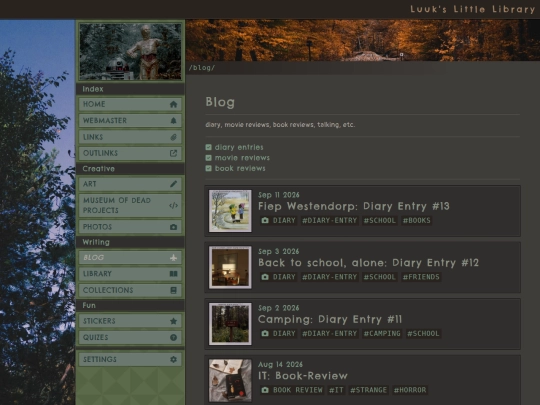
Task: Click camera icon in Diary Entry #12 tag
Action: (x=265, y=277)
